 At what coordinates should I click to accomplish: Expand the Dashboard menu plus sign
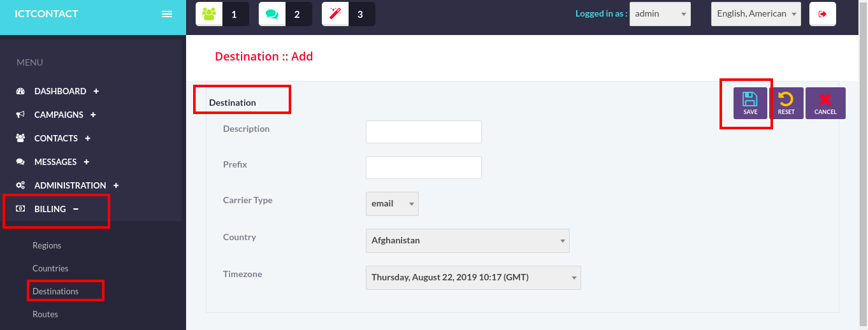point(96,91)
